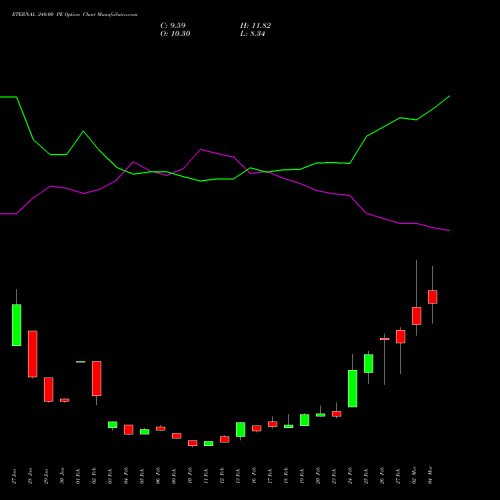
Task: Click the 18 Feb date label
Action: pyautogui.click(x=287, y=476)
